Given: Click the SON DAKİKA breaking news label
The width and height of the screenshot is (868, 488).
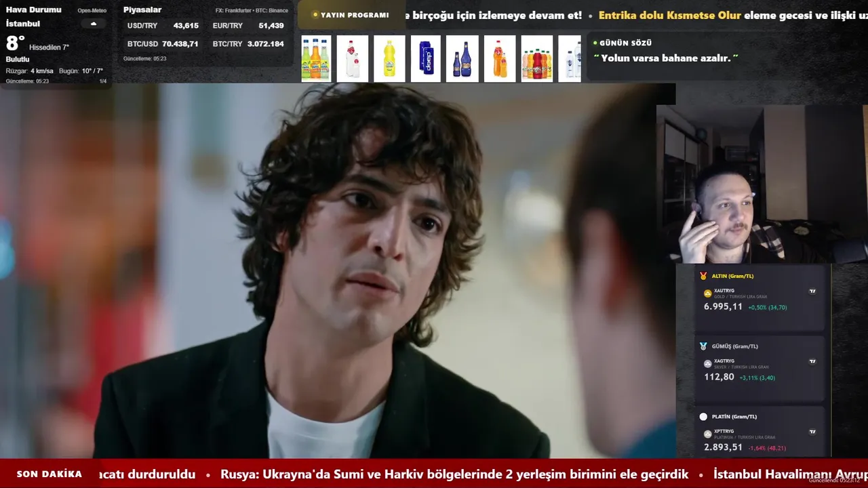Looking at the screenshot, I should [50, 474].
